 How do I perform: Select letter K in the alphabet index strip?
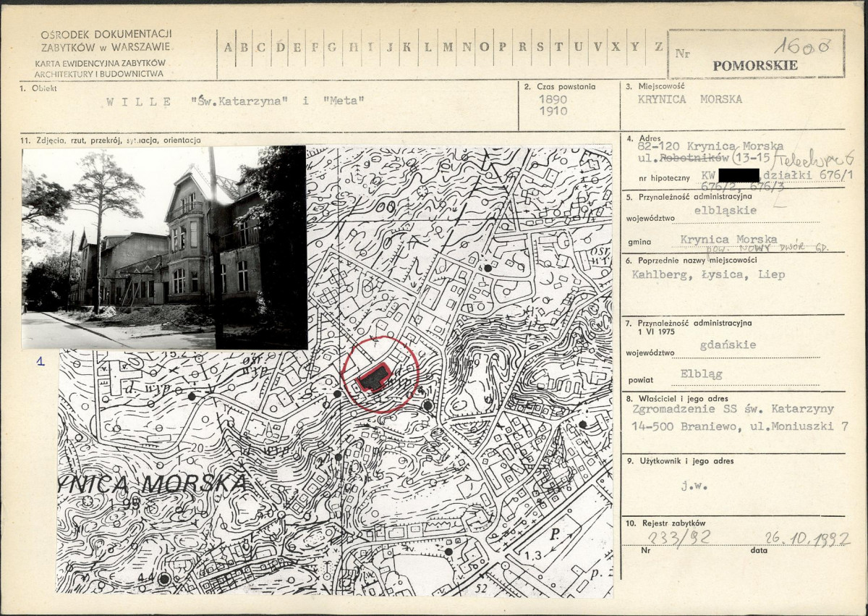[407, 46]
